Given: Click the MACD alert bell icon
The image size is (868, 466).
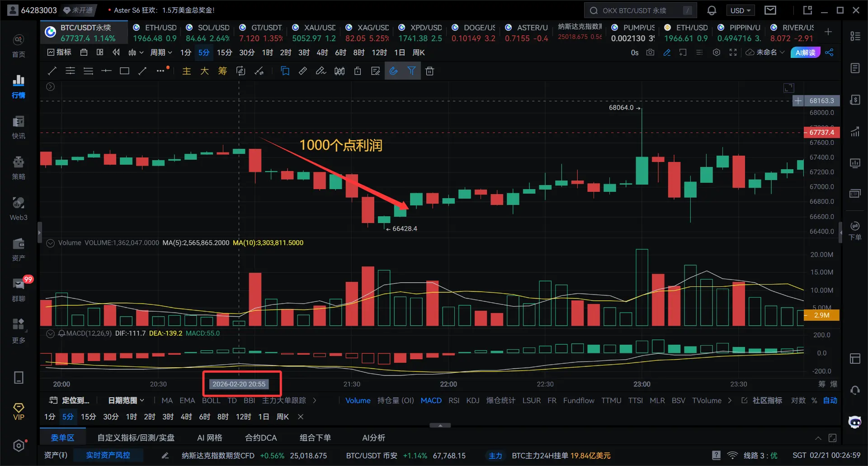Looking at the screenshot, I should [61, 333].
